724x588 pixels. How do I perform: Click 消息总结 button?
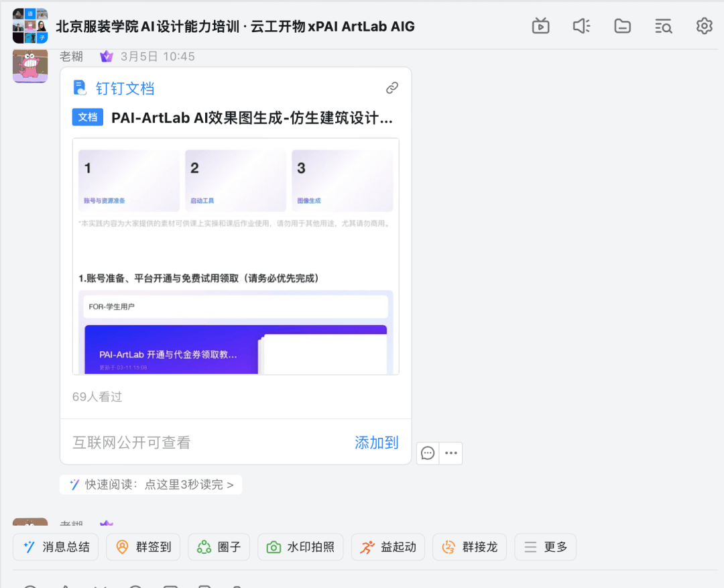56,547
